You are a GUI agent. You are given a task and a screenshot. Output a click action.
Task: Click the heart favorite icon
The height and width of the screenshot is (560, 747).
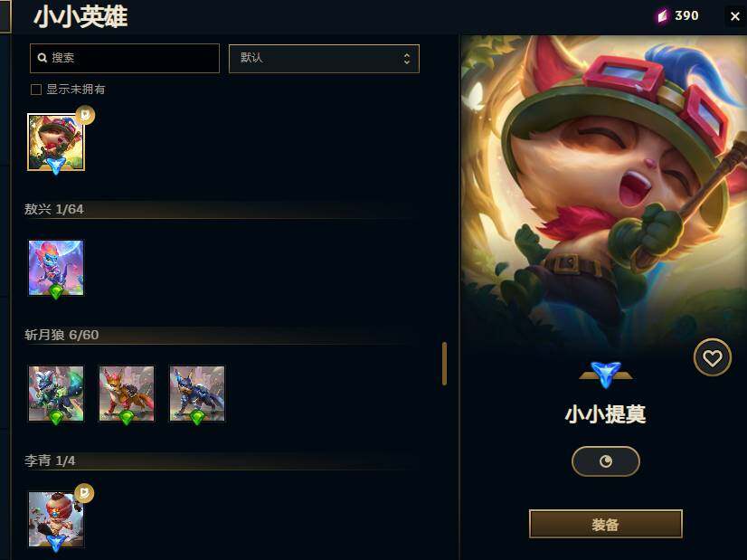point(713,357)
